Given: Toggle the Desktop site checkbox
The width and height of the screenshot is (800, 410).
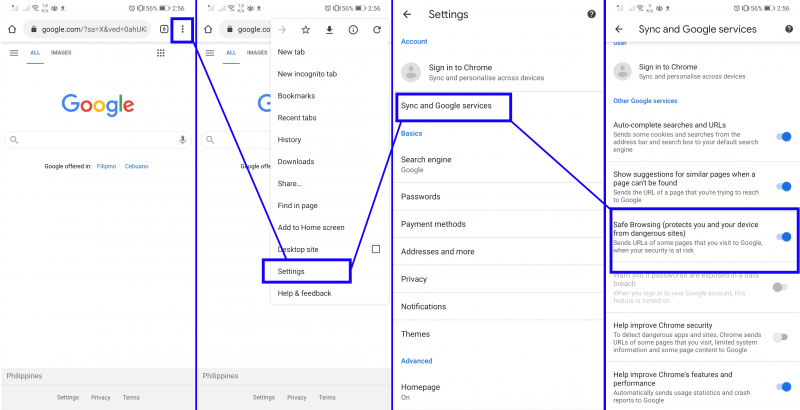Looking at the screenshot, I should click(x=376, y=249).
